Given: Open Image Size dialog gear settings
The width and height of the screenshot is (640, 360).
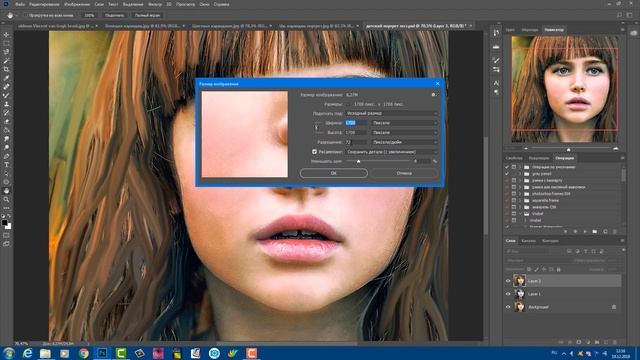Looking at the screenshot, I should click(433, 94).
